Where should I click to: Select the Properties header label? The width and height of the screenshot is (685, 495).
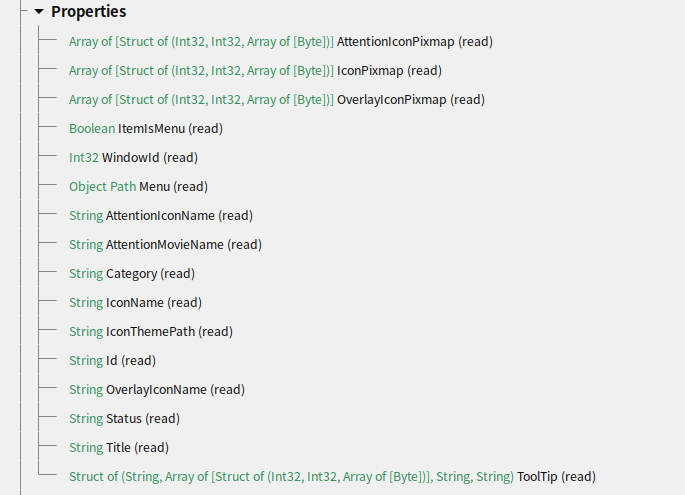point(89,12)
